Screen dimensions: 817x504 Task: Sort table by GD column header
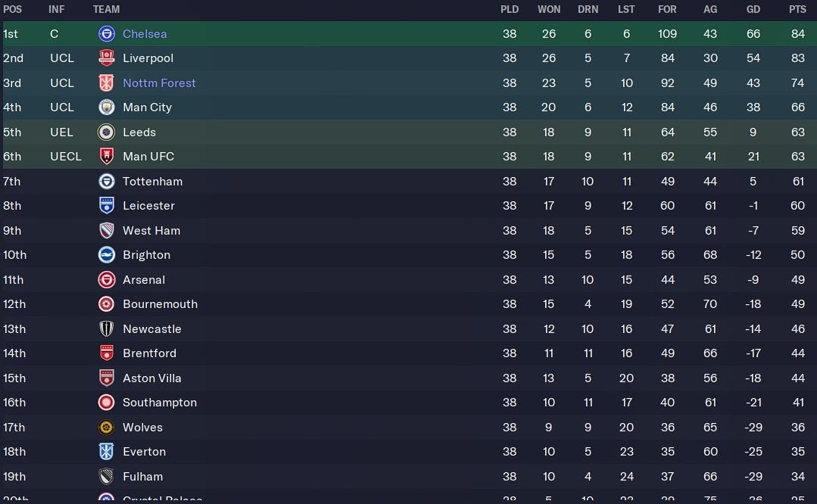tap(753, 9)
